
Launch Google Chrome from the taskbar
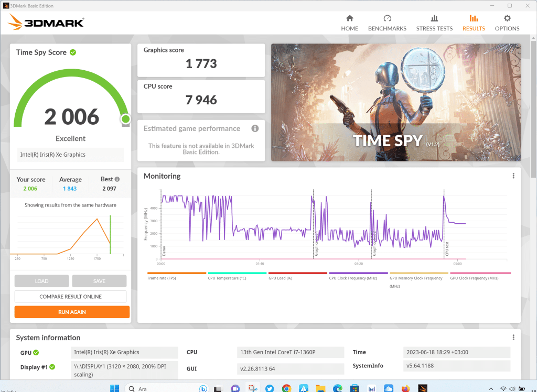coord(286,388)
